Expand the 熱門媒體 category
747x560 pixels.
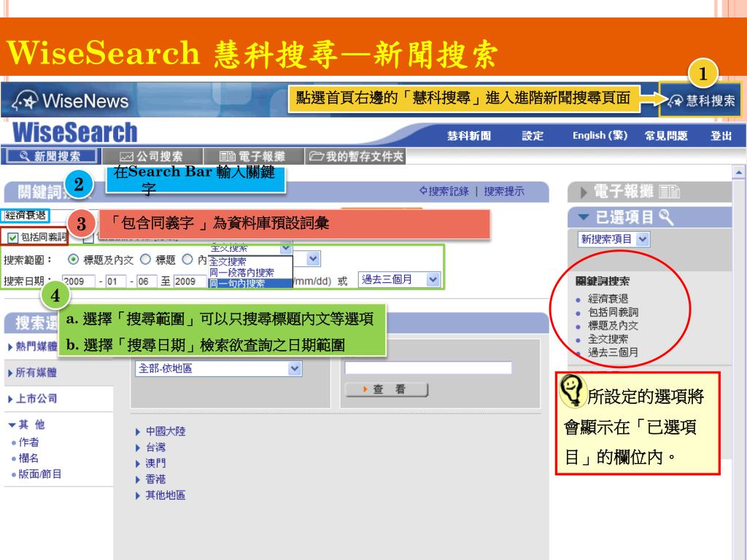[x=32, y=346]
